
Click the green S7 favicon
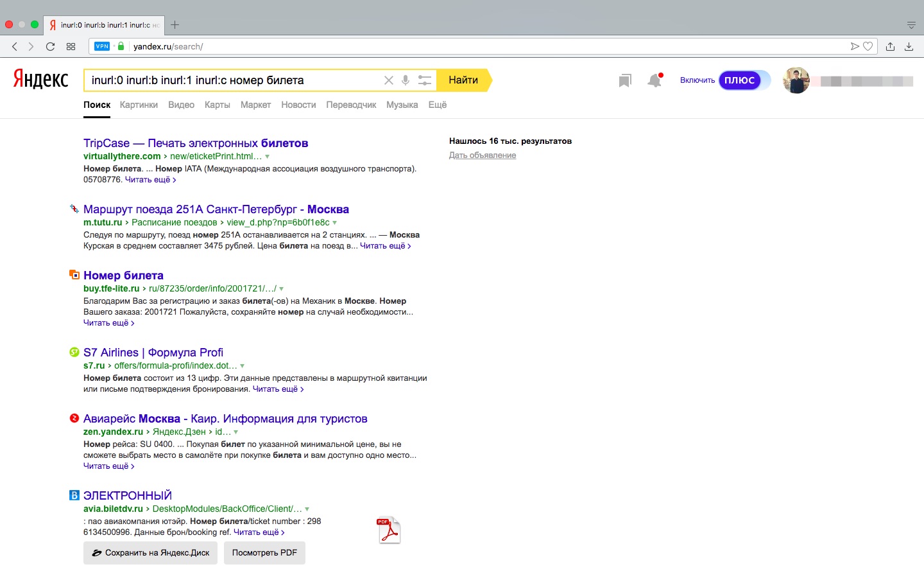coord(74,352)
